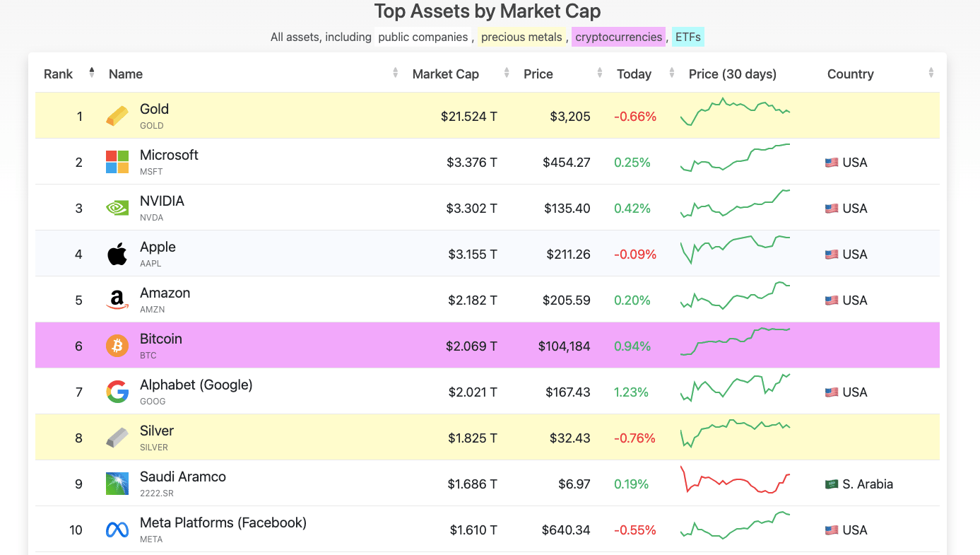Sort table by Rank column arrows
The image size is (980, 555).
pyautogui.click(x=92, y=73)
